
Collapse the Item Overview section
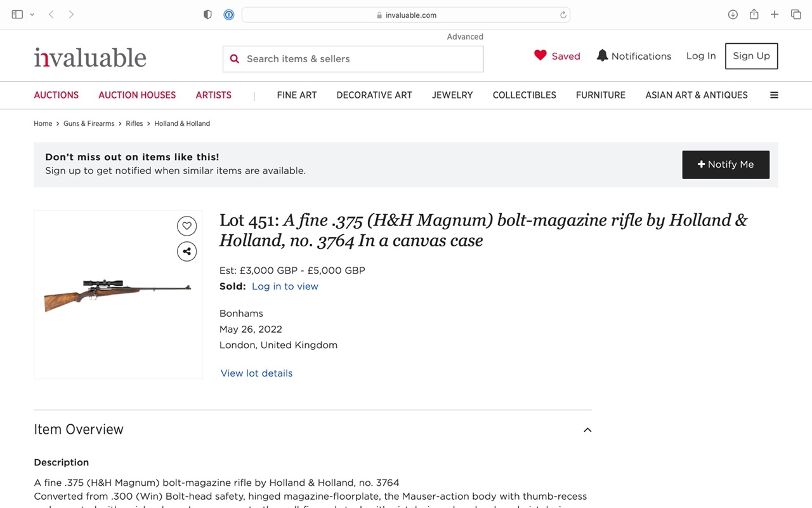click(587, 430)
